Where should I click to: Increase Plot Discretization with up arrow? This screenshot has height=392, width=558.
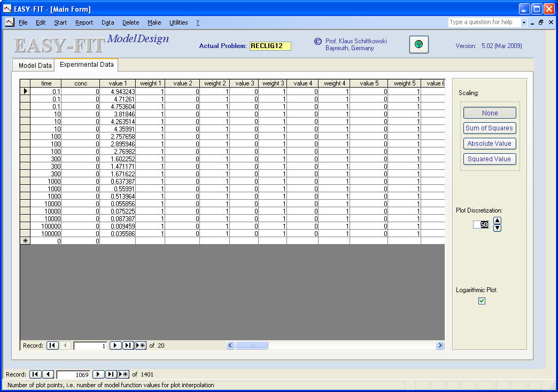(x=497, y=221)
